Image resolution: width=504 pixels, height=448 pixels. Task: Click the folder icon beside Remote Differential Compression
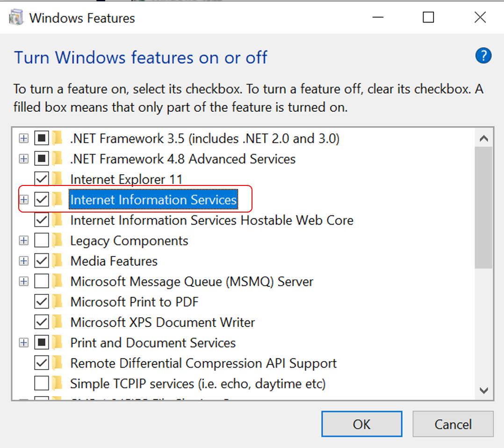tap(57, 363)
